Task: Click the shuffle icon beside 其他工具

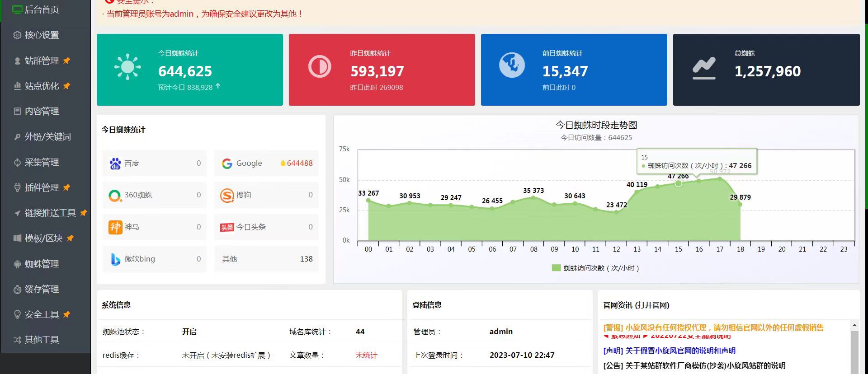Action: pos(17,340)
